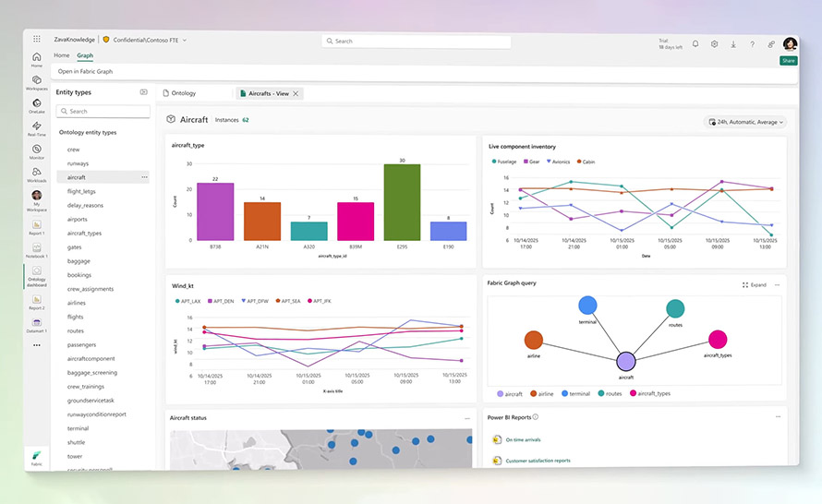Open My Workspace in sidebar
The height and width of the screenshot is (504, 822).
(x=37, y=200)
